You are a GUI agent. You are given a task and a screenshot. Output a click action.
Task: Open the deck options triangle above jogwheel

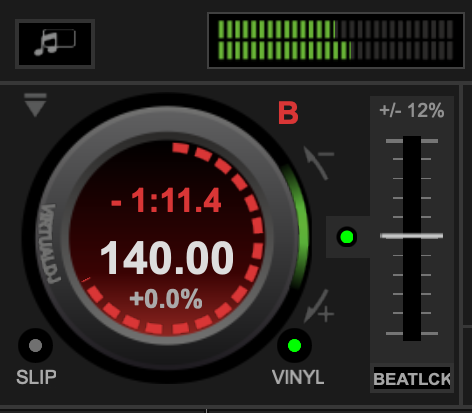point(35,105)
